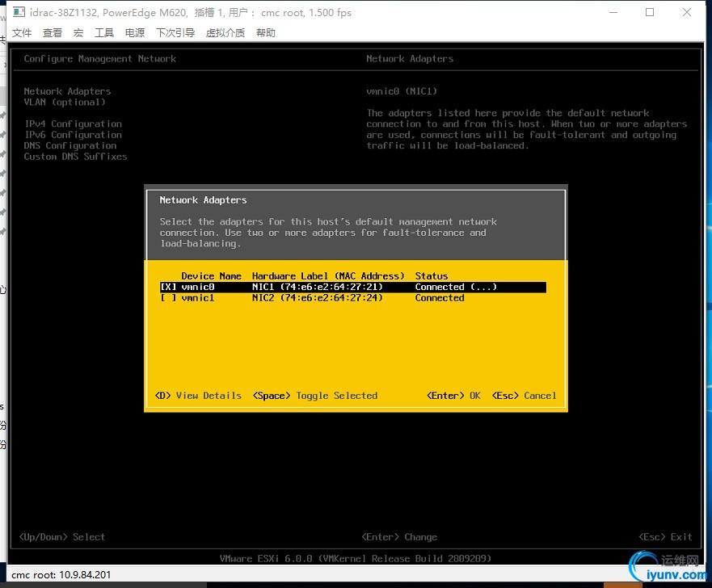Select Custom DNS Suffixes entry

tap(75, 157)
